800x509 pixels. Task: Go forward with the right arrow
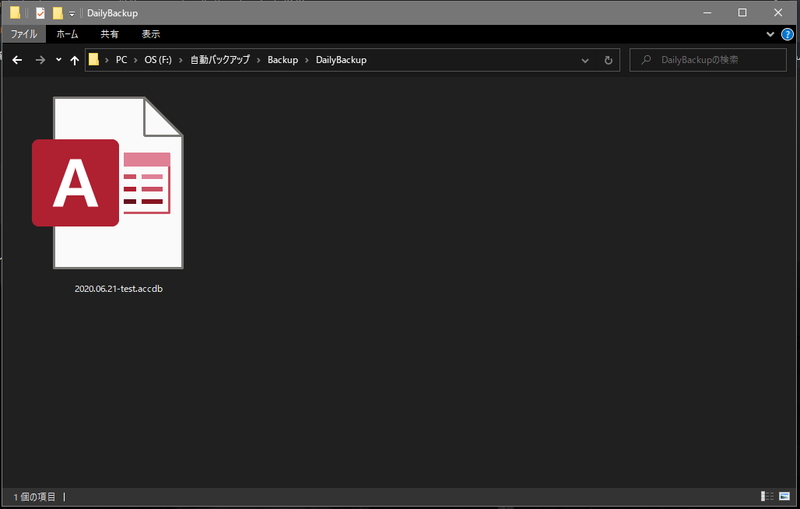coord(40,60)
